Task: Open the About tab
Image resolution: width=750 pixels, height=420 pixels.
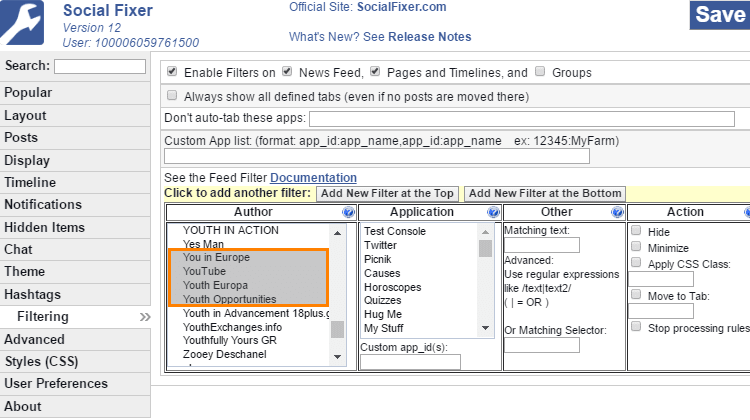Action: pos(75,407)
